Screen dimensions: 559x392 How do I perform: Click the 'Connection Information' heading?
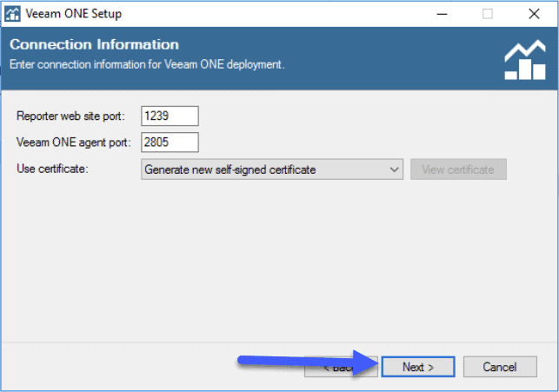point(95,44)
